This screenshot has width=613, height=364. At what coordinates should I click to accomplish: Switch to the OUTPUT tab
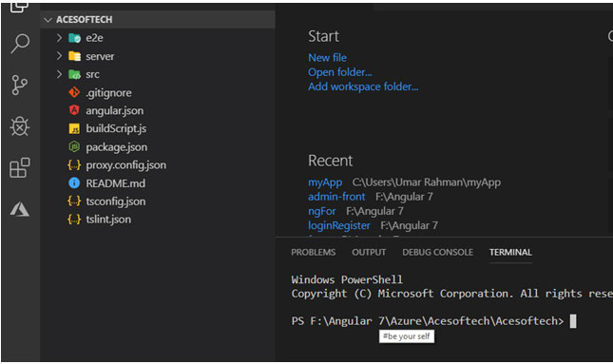coord(369,252)
